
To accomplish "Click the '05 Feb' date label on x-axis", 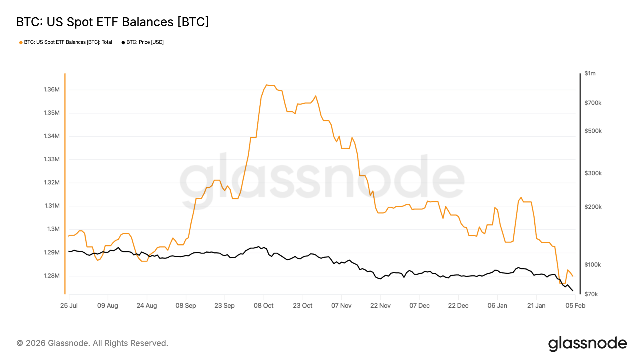I will [x=575, y=306].
